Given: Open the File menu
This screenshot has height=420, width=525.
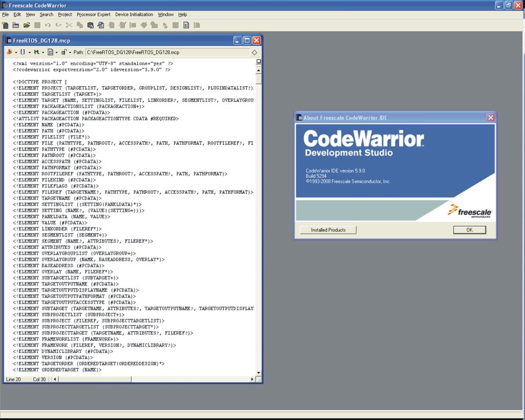Looking at the screenshot, I should (5, 14).
